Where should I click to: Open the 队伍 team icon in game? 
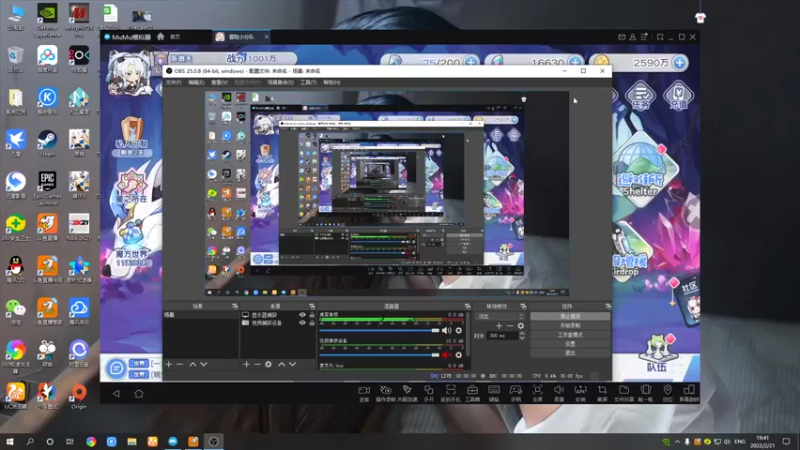click(658, 353)
